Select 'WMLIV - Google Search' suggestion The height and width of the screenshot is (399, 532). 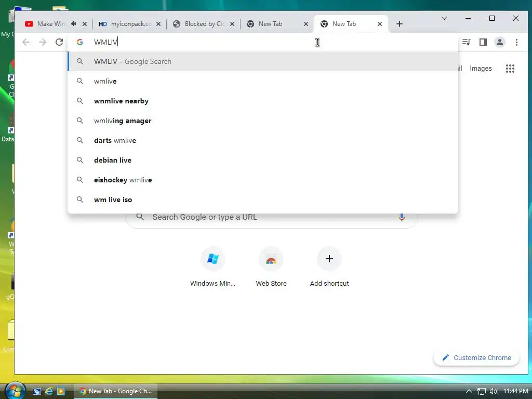pos(263,61)
